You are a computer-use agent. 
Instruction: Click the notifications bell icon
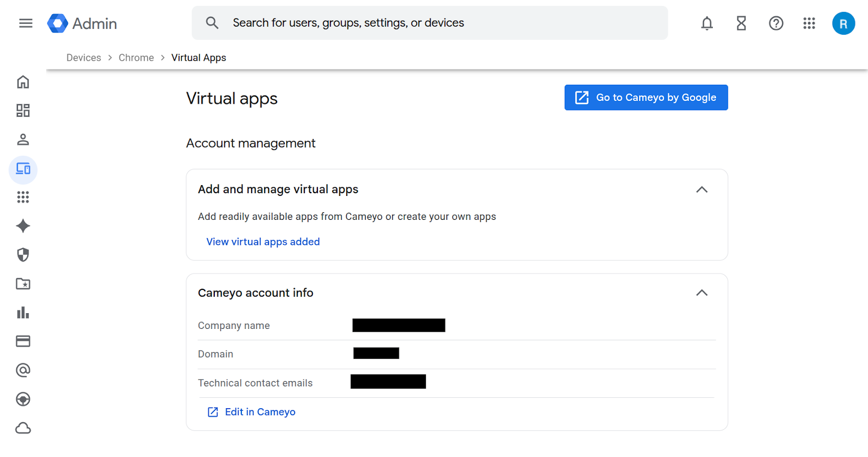[707, 23]
